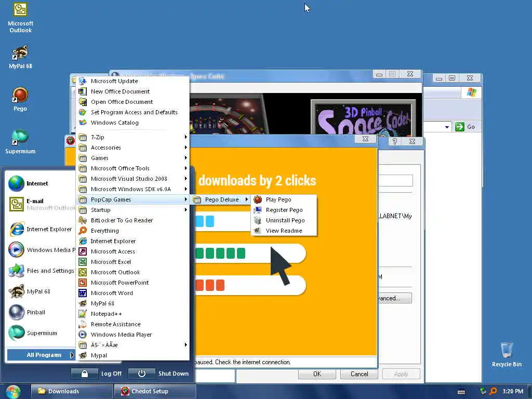Viewport: 532px width, 399px height.
Task: Select Uninstall Pego
Action: (x=284, y=220)
